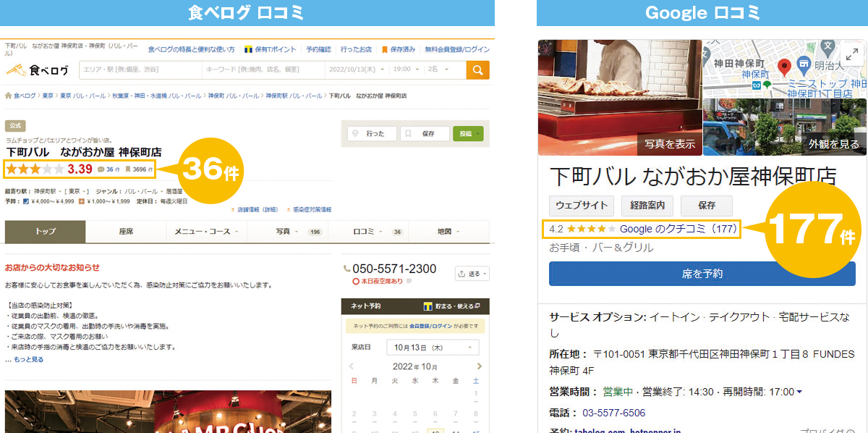
Task: Open 写真を表示 photo thumbnail
Action: (620, 98)
